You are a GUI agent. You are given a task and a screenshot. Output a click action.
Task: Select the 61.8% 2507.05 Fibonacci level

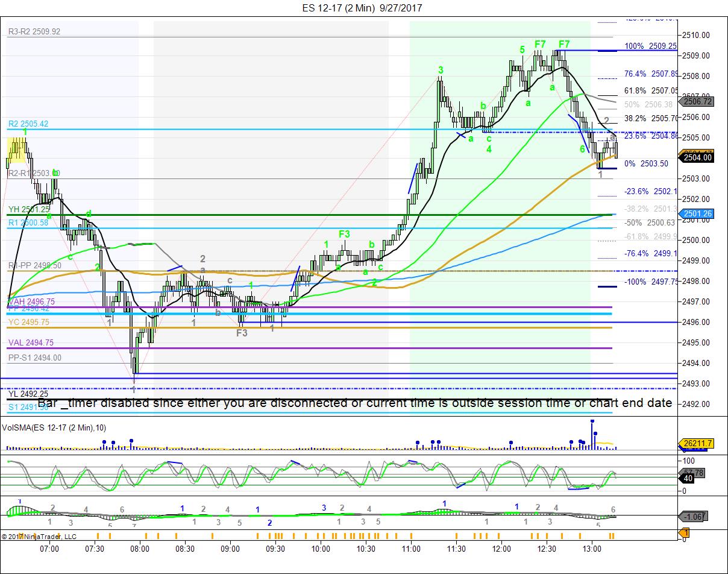pos(651,90)
